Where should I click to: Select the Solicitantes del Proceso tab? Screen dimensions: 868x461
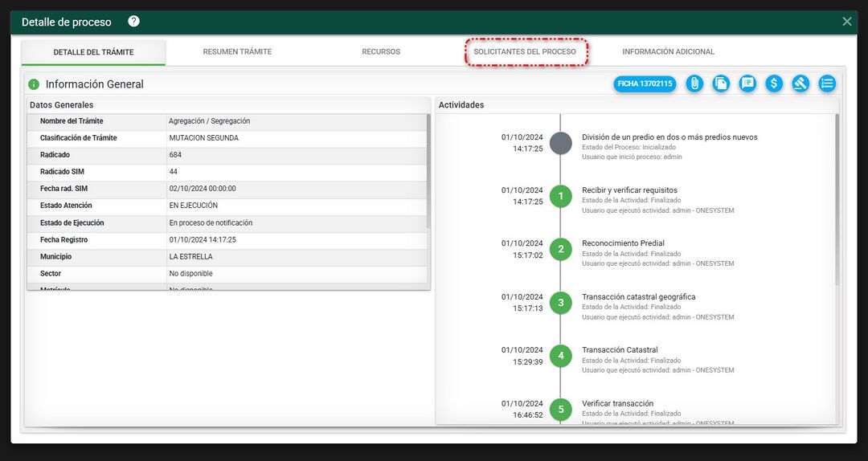525,52
